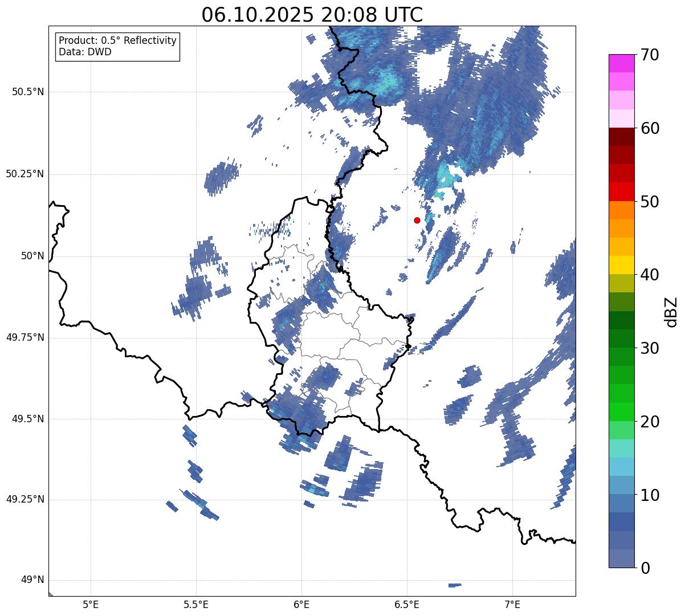Click the Data: DWD label
This screenshot has height=616, width=685.
[85, 52]
